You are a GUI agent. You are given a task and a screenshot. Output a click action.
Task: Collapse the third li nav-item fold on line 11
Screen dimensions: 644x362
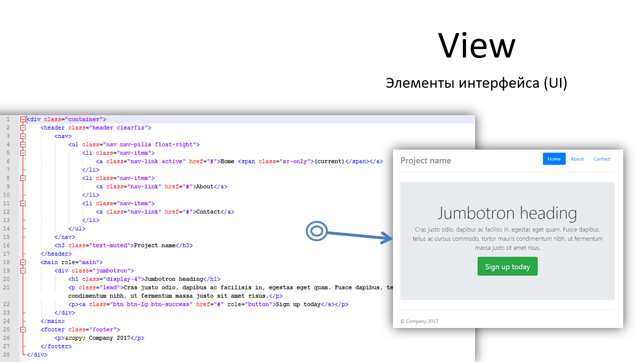(23, 203)
